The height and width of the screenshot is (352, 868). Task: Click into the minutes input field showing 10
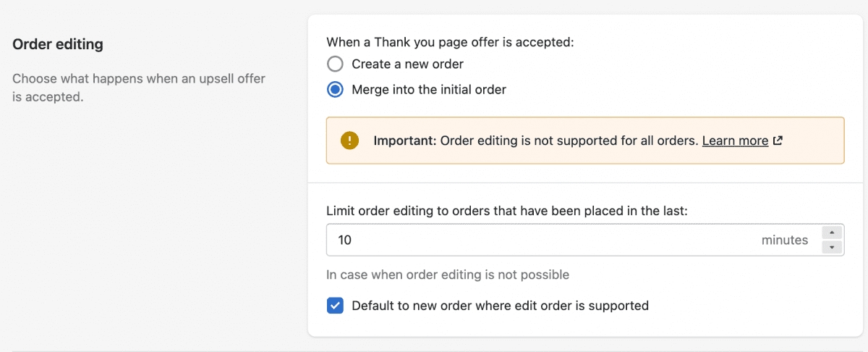pyautogui.click(x=535, y=240)
